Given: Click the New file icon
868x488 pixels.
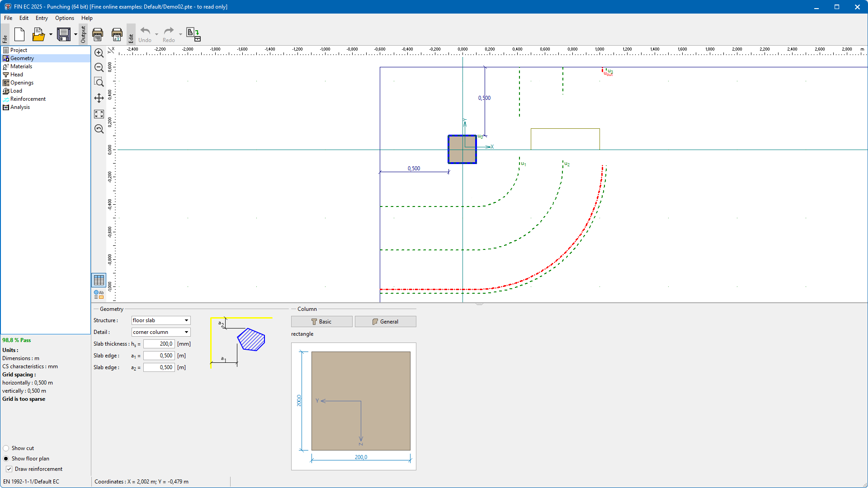Looking at the screenshot, I should [19, 34].
